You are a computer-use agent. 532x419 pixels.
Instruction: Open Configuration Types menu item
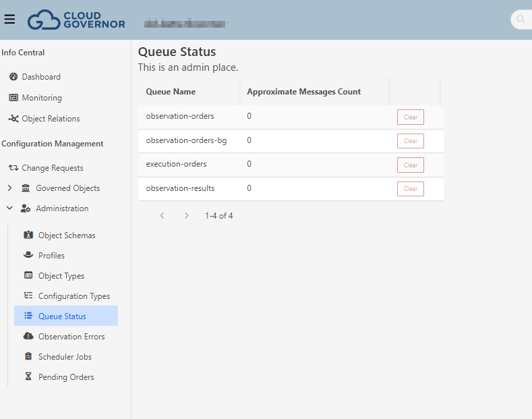73,296
